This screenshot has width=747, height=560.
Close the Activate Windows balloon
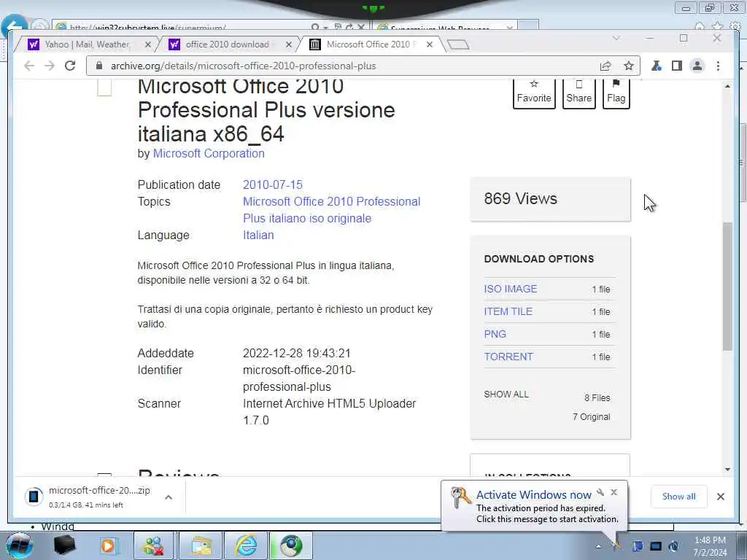click(x=614, y=492)
